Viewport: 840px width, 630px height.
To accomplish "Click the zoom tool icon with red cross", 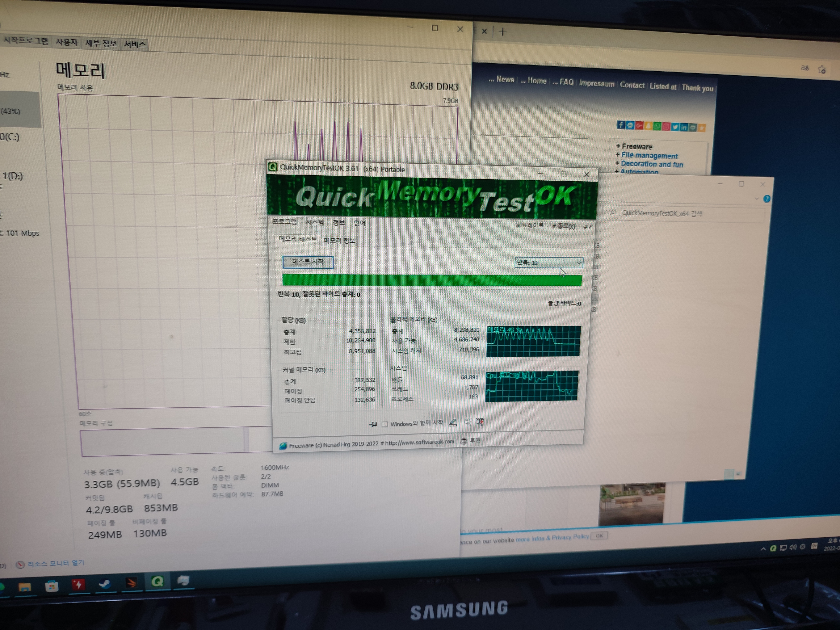I will point(480,421).
